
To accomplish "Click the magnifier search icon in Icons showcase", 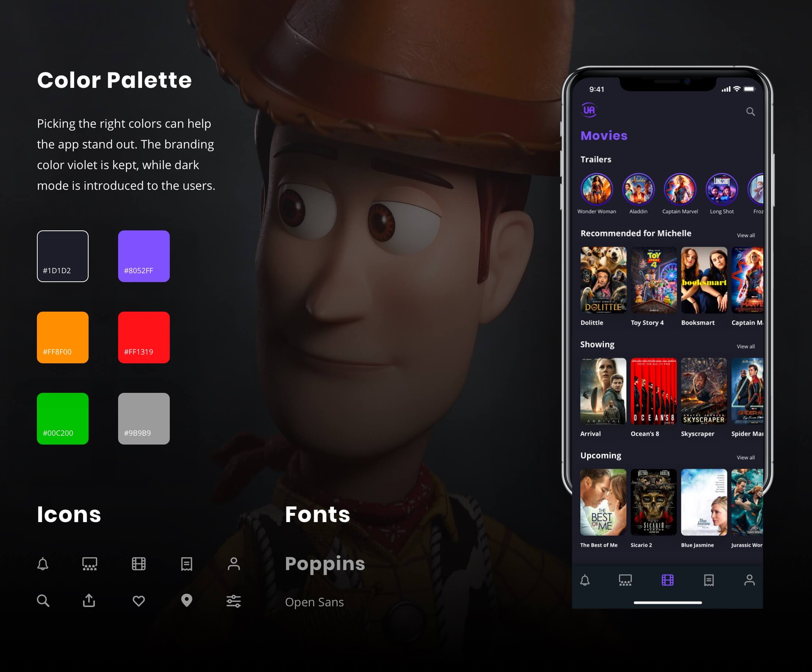I will [43, 600].
